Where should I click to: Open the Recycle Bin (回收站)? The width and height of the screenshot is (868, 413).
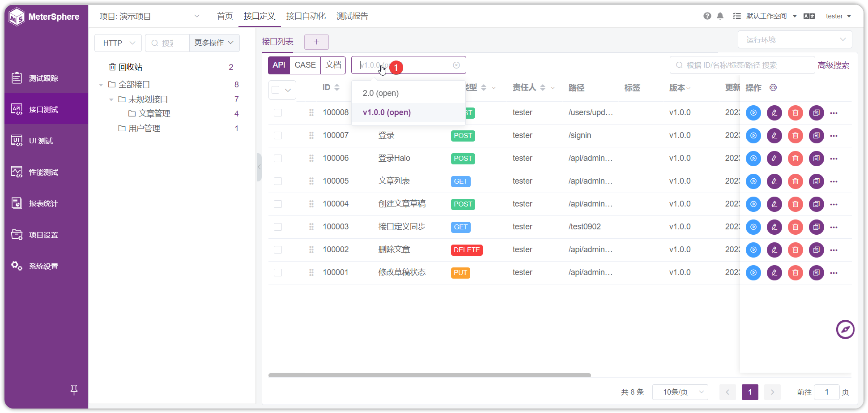126,67
